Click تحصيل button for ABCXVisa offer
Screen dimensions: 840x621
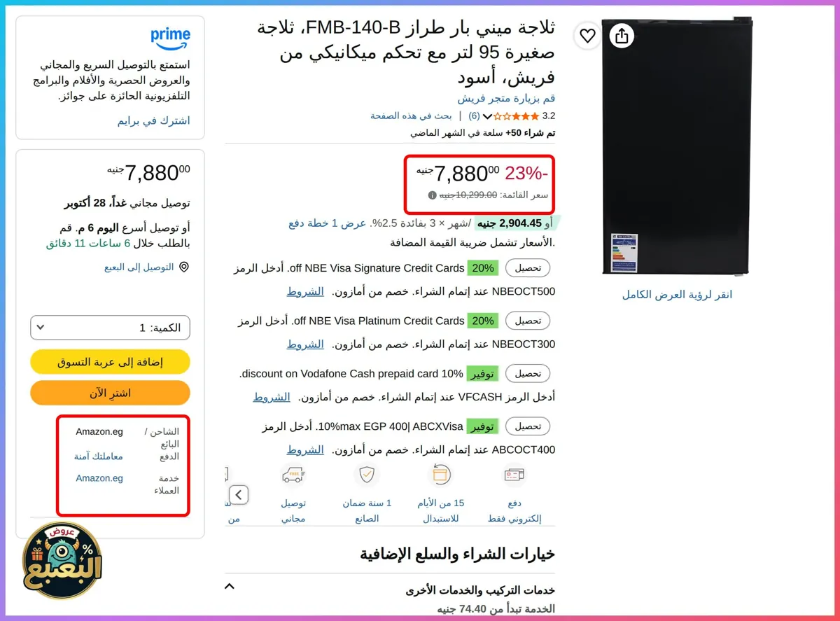click(528, 426)
